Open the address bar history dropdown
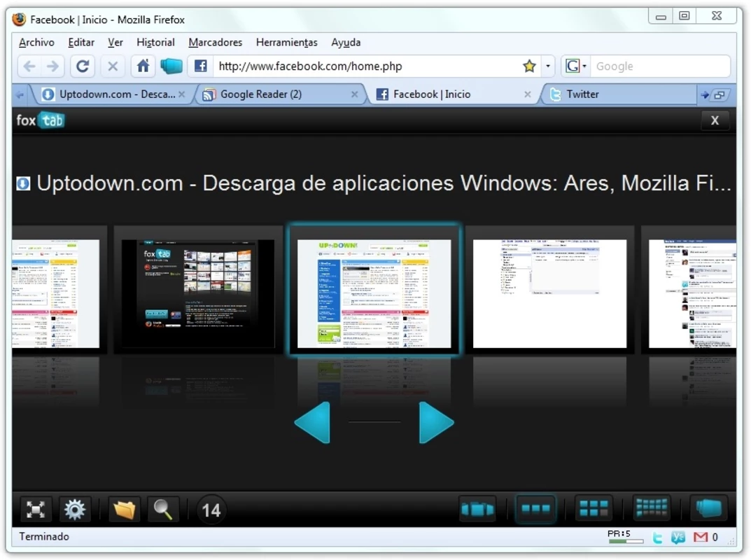Screen dimensions: 751x560 tap(548, 66)
